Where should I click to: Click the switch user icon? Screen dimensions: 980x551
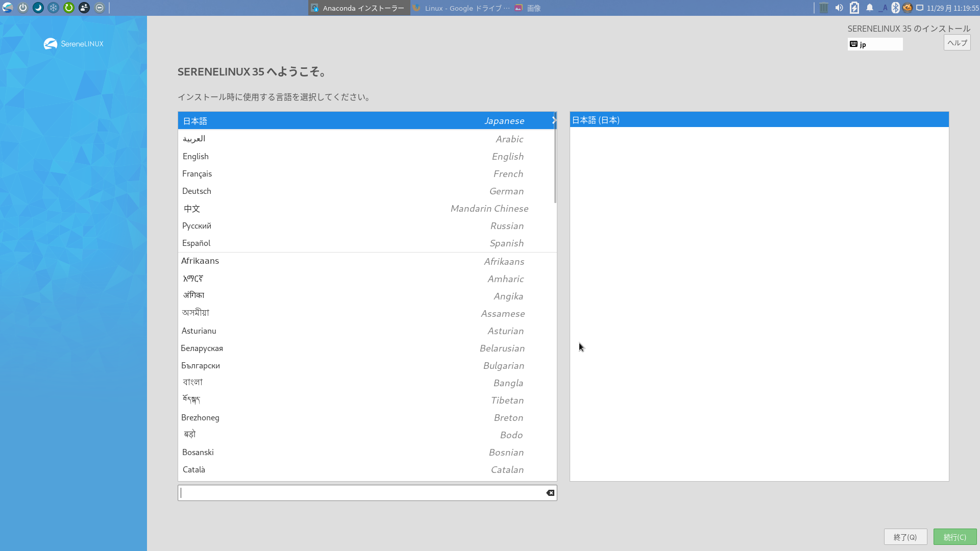coord(84,8)
